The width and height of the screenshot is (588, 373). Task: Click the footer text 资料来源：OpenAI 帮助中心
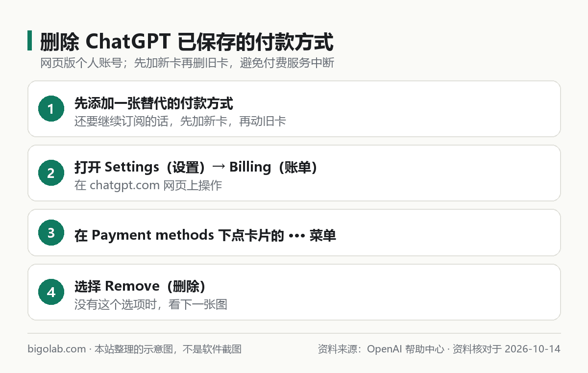[381, 349]
